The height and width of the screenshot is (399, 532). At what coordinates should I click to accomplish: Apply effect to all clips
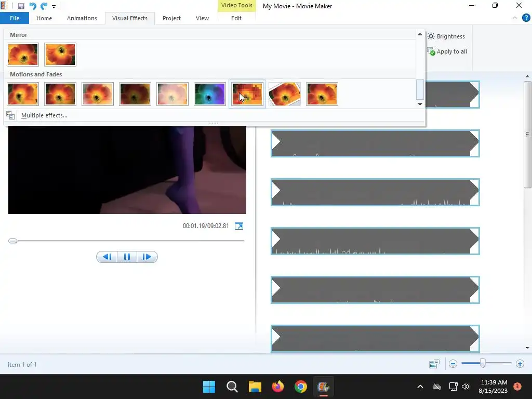point(447,51)
